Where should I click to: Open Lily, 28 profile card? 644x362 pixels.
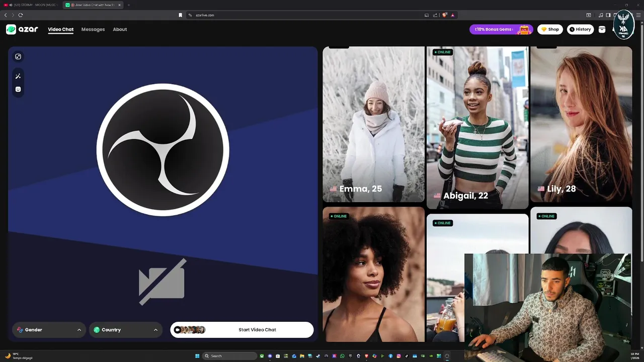[x=581, y=124]
